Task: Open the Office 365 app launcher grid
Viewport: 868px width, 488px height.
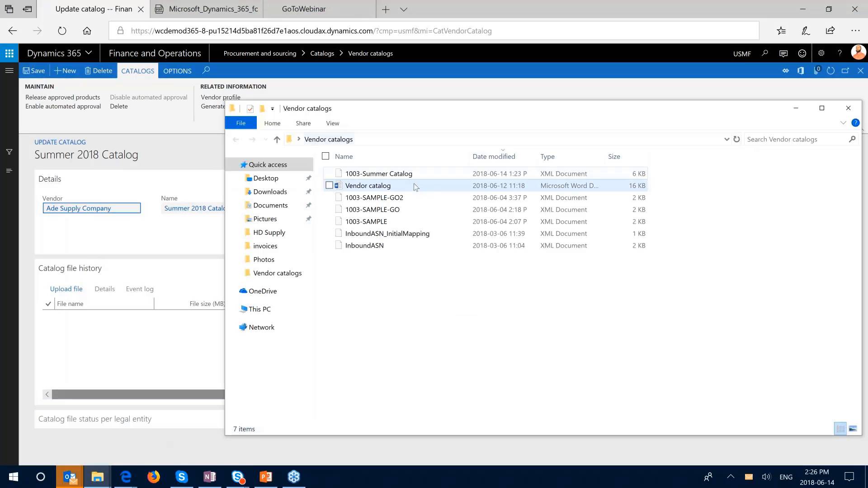Action: (x=9, y=53)
